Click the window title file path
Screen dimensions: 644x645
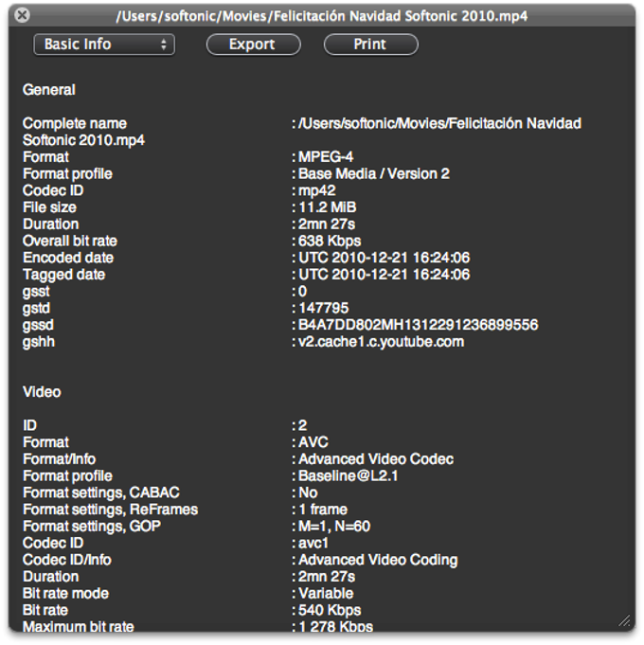322,16
